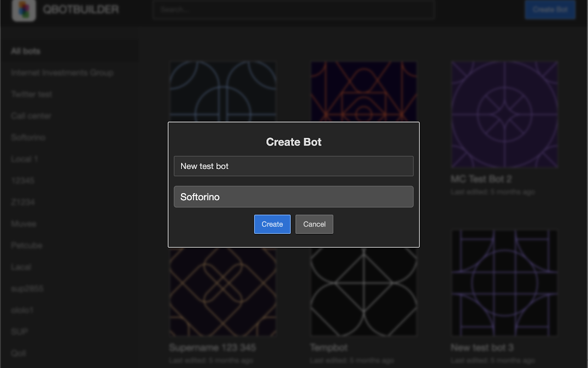Expand the Softorino dropdown in the dialog
This screenshot has height=368, width=588.
click(x=293, y=197)
